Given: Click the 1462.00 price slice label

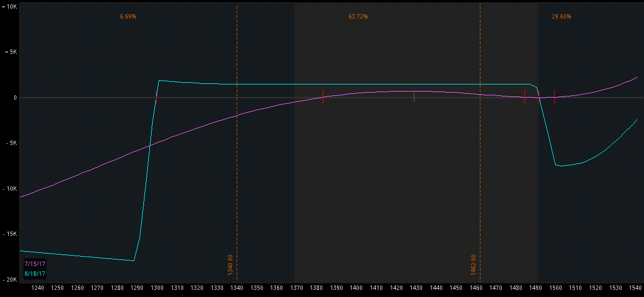Looking at the screenshot, I should (473, 265).
